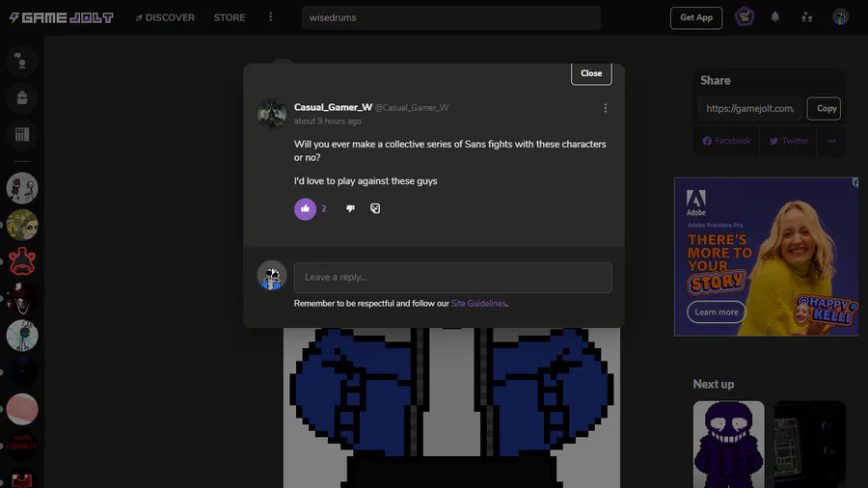Share to Twitter
Viewport: 868px width, 488px height.
pos(788,141)
